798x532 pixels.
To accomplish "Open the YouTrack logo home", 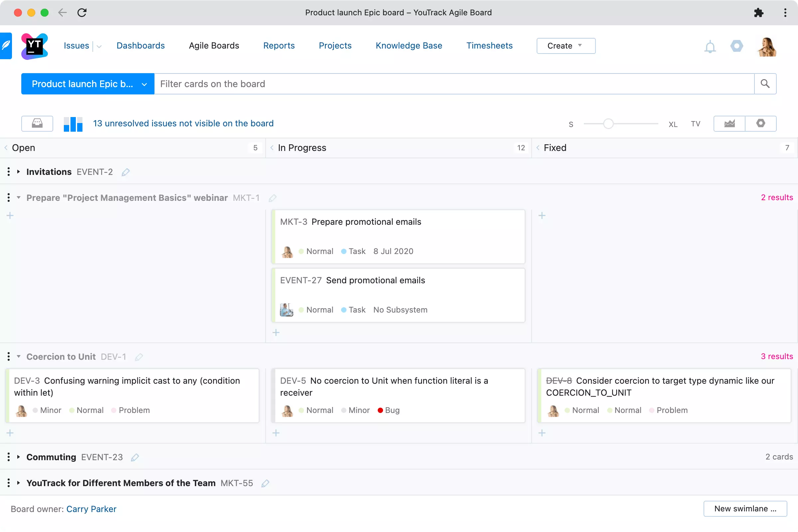I will pos(34,46).
